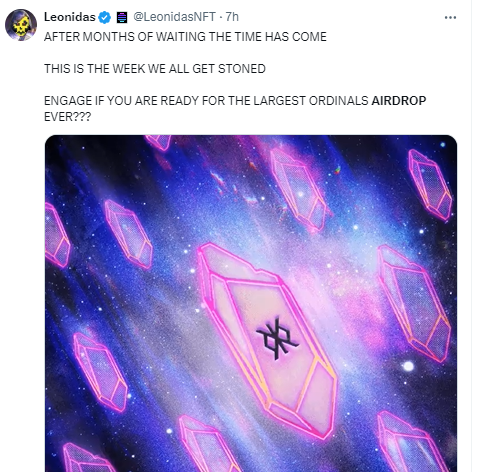Click the ENGAGE IF YOU ARE READY line

click(235, 101)
